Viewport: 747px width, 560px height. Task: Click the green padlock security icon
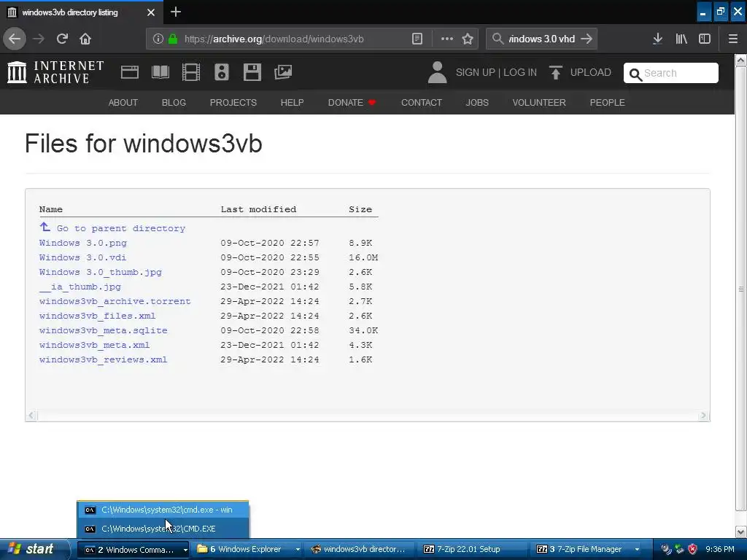(x=173, y=39)
